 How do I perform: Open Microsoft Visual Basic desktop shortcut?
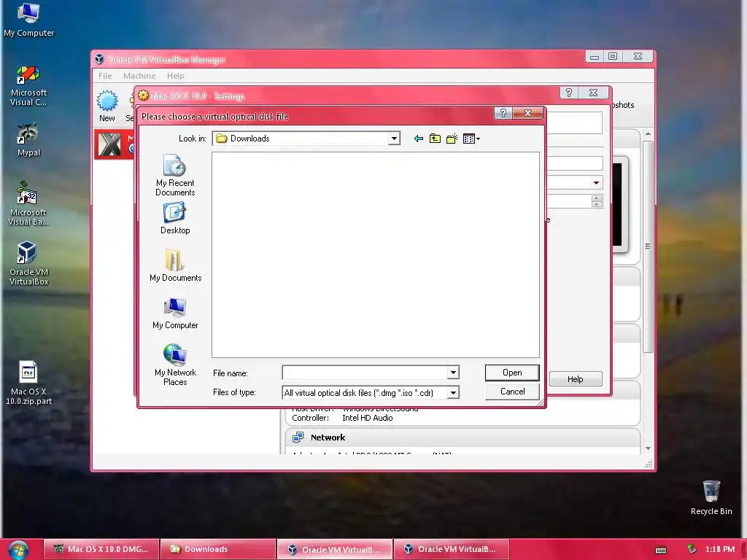(x=28, y=203)
